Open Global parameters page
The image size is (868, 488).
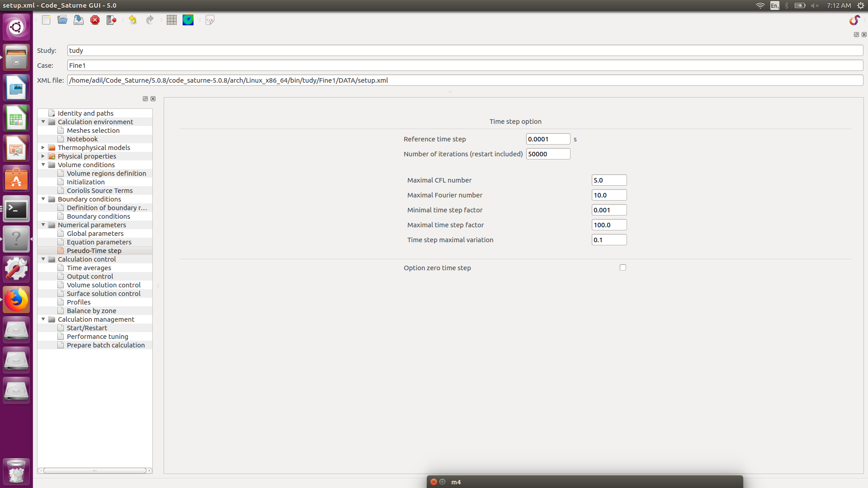[95, 234]
